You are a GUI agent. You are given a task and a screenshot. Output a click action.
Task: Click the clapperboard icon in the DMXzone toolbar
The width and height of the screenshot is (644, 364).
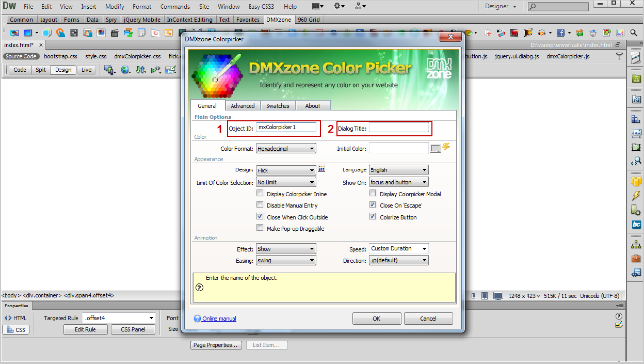(x=115, y=33)
